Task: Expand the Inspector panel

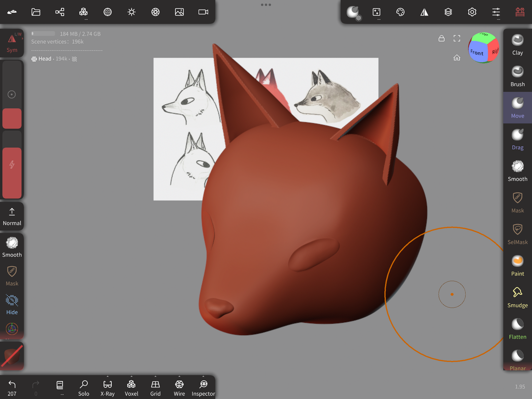Action: point(203,387)
